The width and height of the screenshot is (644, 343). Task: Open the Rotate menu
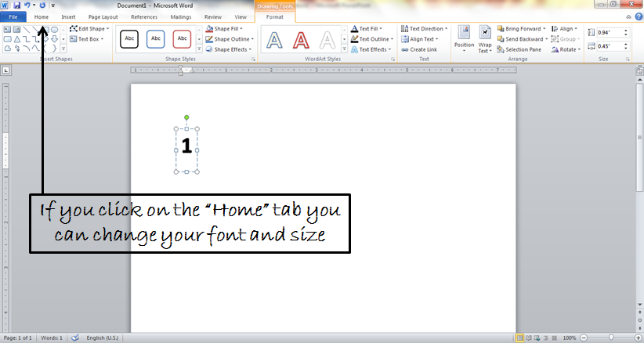[x=566, y=49]
